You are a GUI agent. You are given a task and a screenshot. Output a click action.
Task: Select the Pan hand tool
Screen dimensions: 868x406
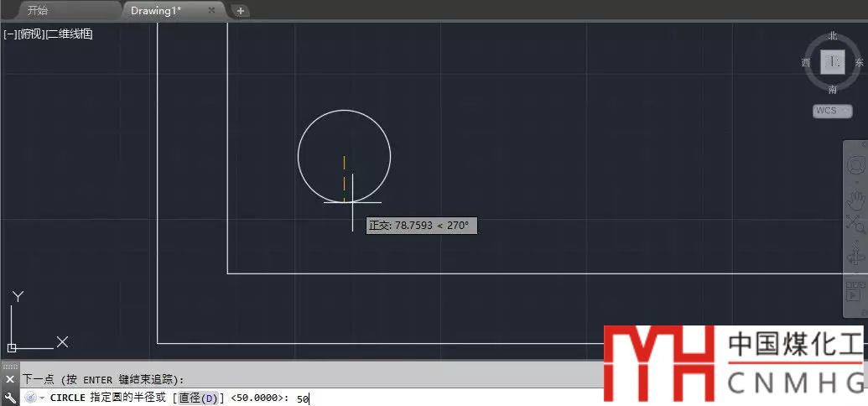coord(855,200)
